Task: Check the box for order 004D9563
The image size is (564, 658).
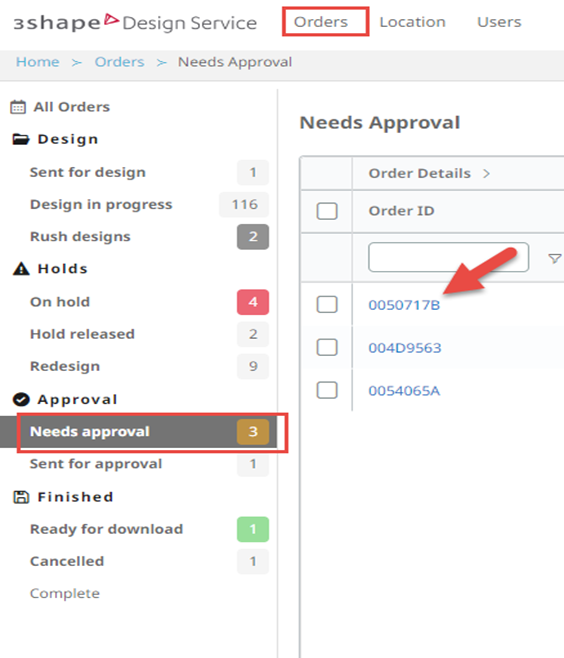Action: point(327,347)
